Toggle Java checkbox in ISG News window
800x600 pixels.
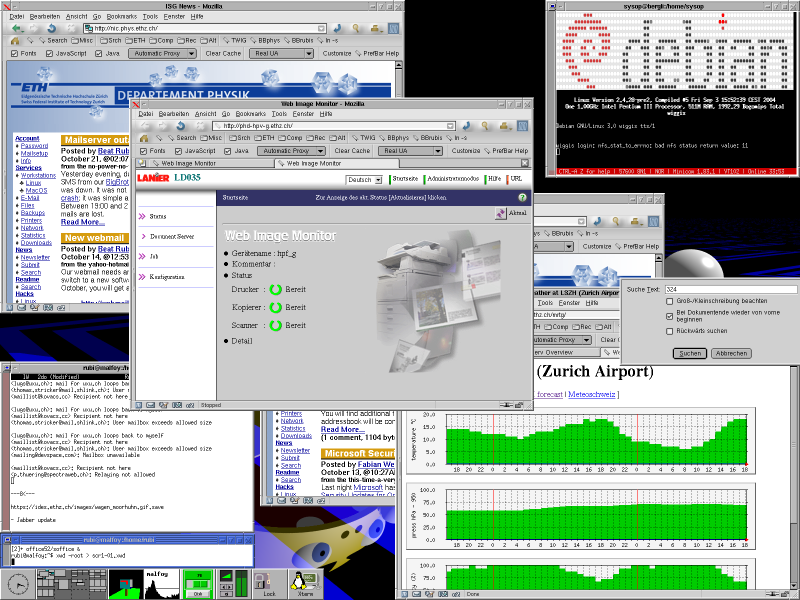[x=98, y=54]
